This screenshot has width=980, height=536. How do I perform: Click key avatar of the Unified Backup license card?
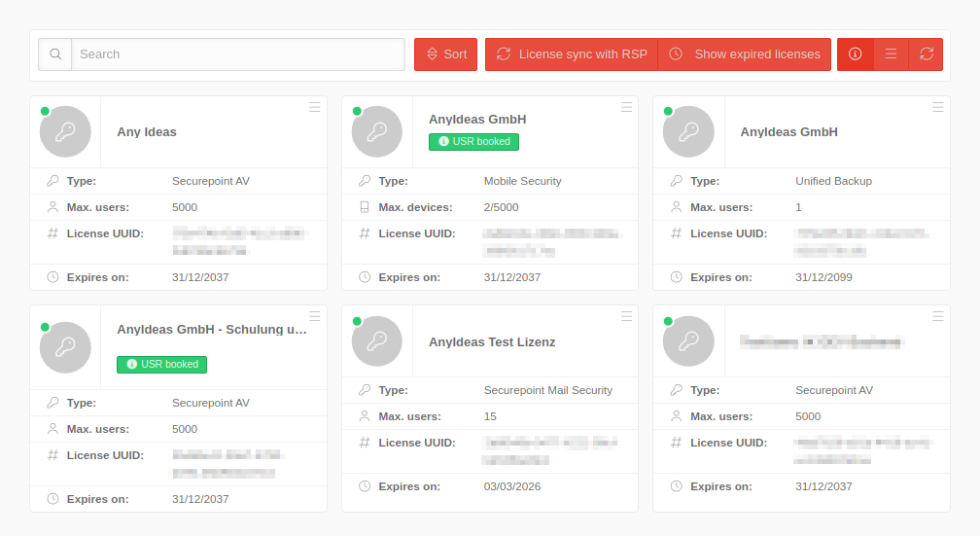coord(688,132)
